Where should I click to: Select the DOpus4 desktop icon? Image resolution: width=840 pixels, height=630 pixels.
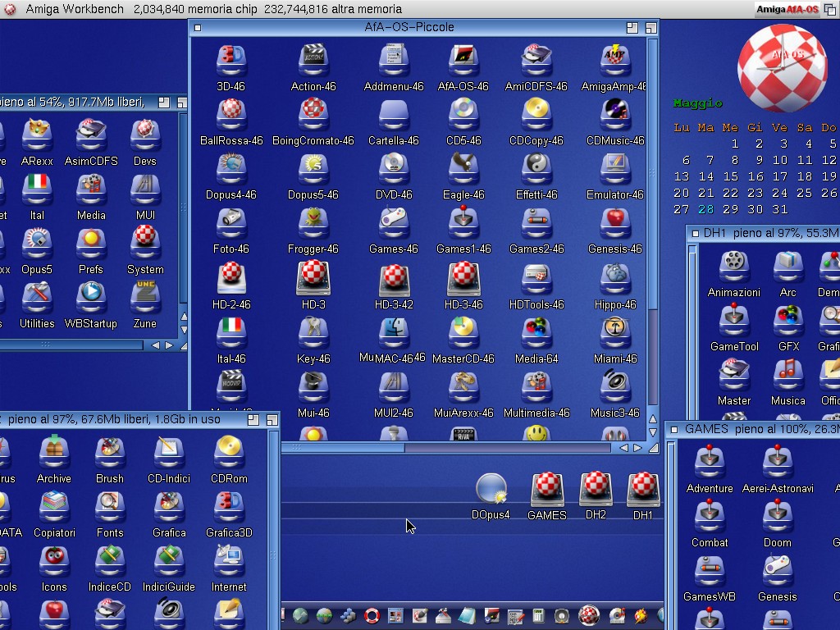(491, 489)
